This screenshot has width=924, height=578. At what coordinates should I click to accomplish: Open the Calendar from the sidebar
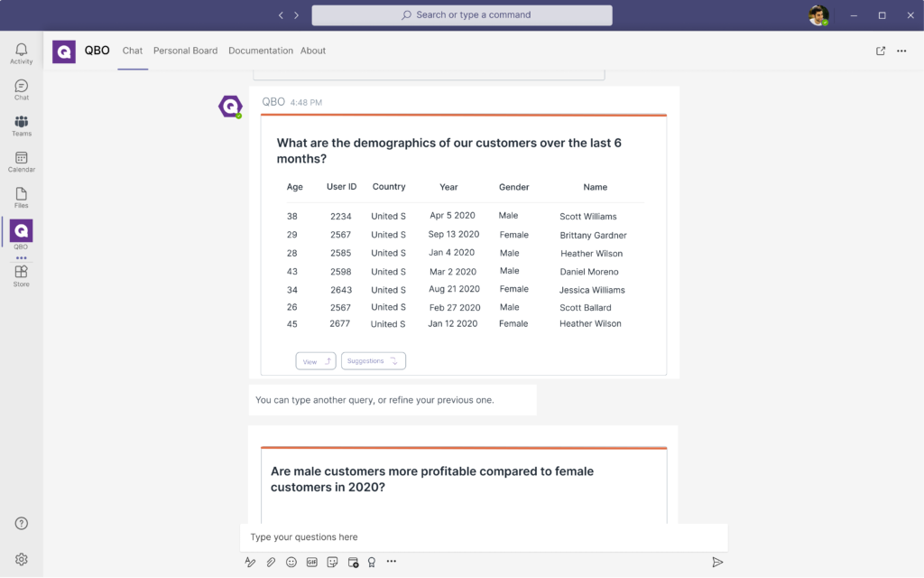point(21,162)
